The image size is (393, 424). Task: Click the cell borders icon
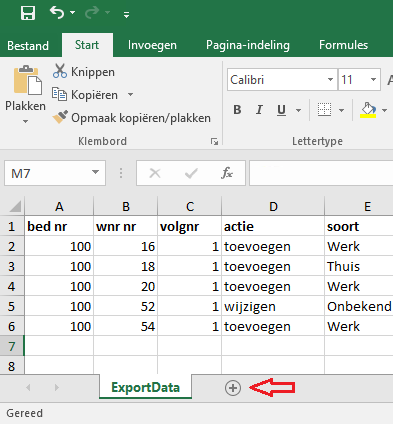(x=324, y=110)
